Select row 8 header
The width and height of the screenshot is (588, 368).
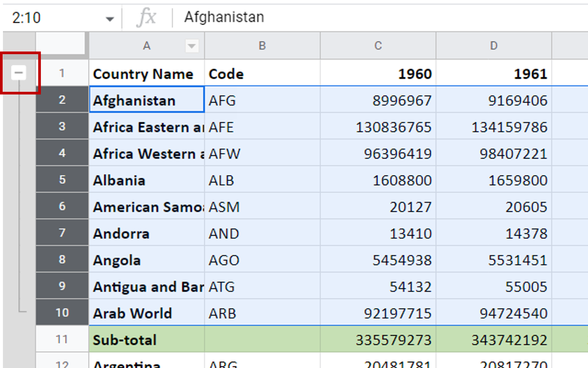click(62, 259)
